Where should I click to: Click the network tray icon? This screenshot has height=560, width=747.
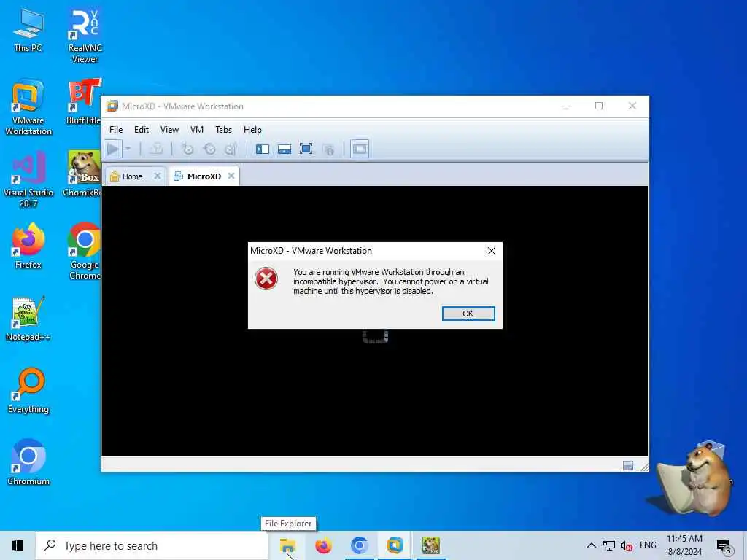609,545
